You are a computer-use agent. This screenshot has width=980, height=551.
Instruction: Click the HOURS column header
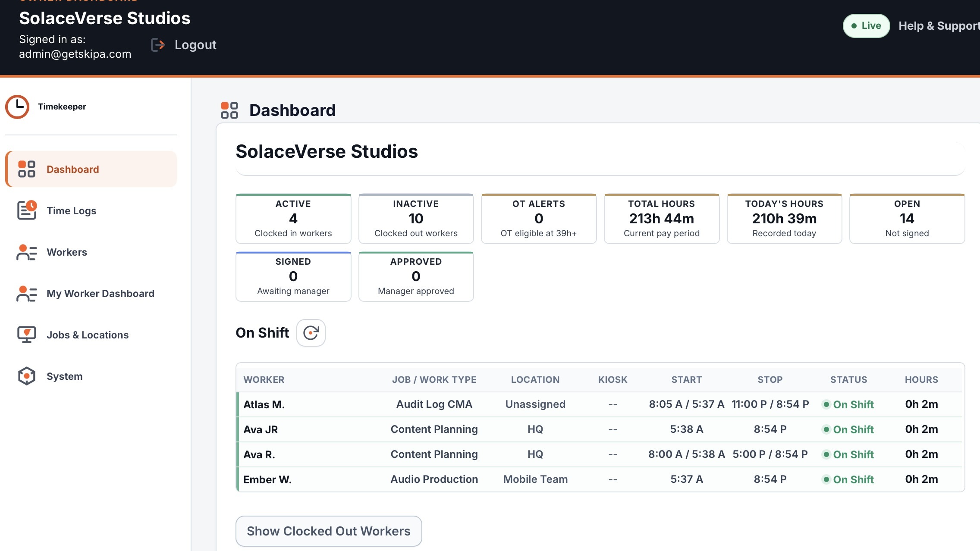pyautogui.click(x=922, y=379)
